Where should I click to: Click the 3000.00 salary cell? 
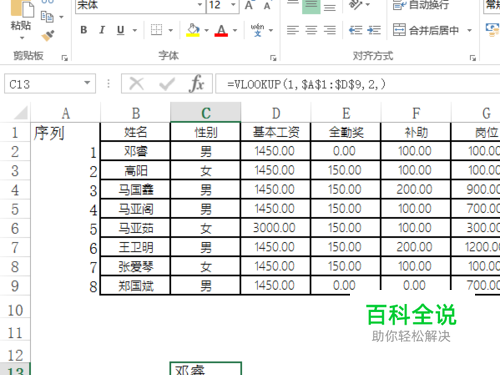(276, 228)
